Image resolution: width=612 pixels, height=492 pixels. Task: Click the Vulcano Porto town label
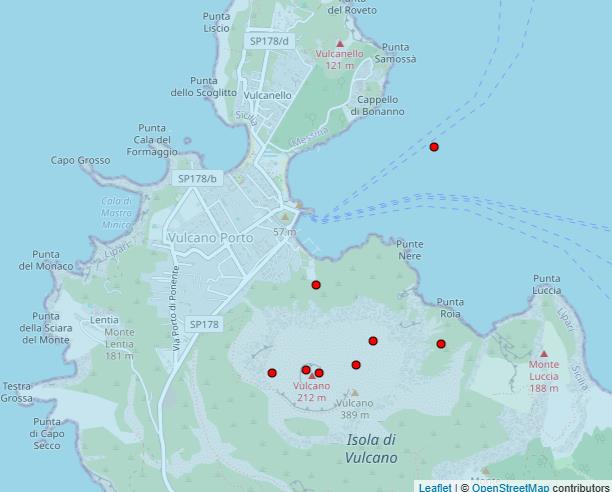click(x=210, y=238)
